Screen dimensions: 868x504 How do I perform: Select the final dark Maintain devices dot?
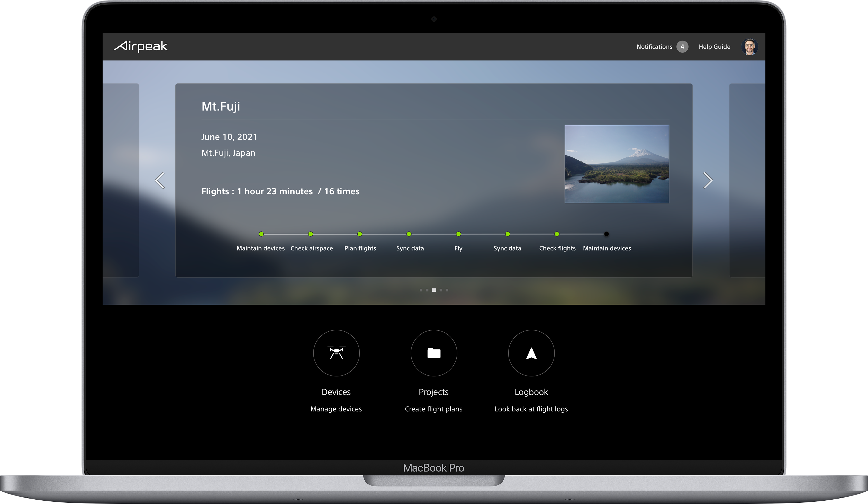pos(606,234)
